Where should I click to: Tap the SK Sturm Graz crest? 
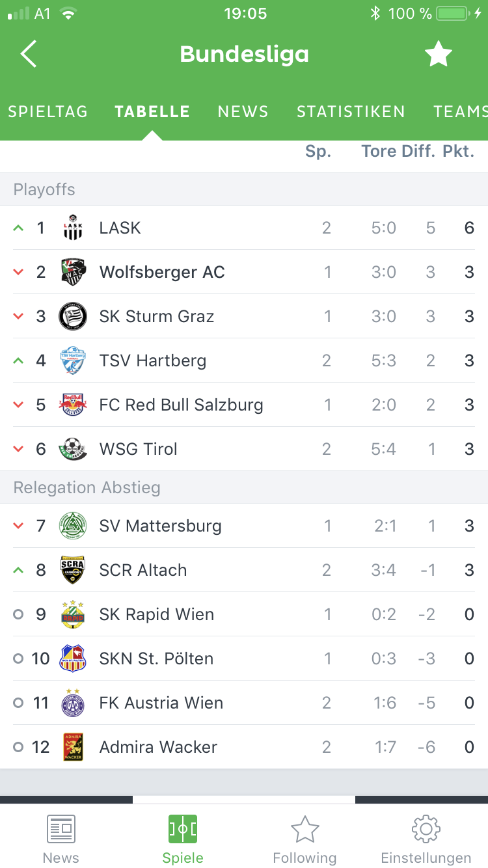tap(72, 316)
